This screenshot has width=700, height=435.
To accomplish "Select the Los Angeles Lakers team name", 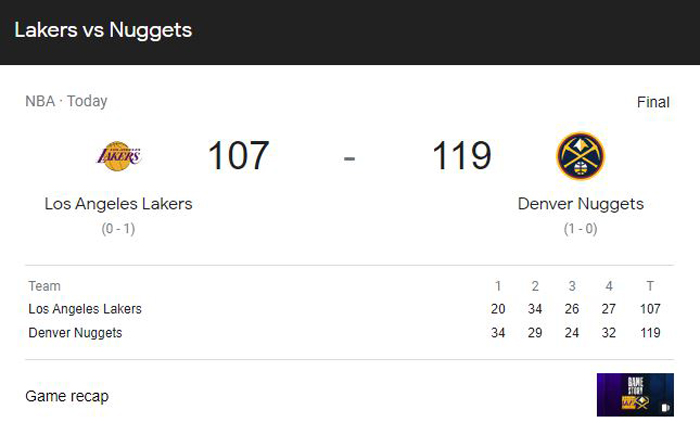I will click(118, 204).
